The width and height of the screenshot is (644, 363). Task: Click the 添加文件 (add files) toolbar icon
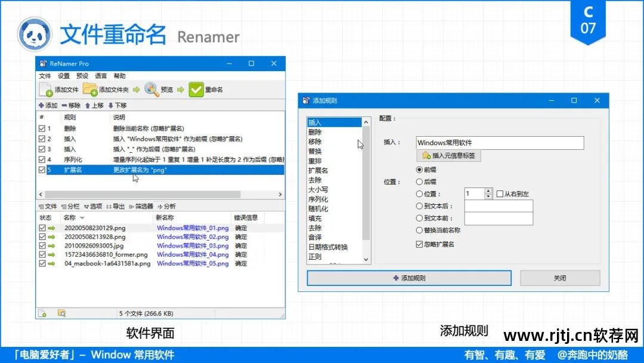pos(44,90)
